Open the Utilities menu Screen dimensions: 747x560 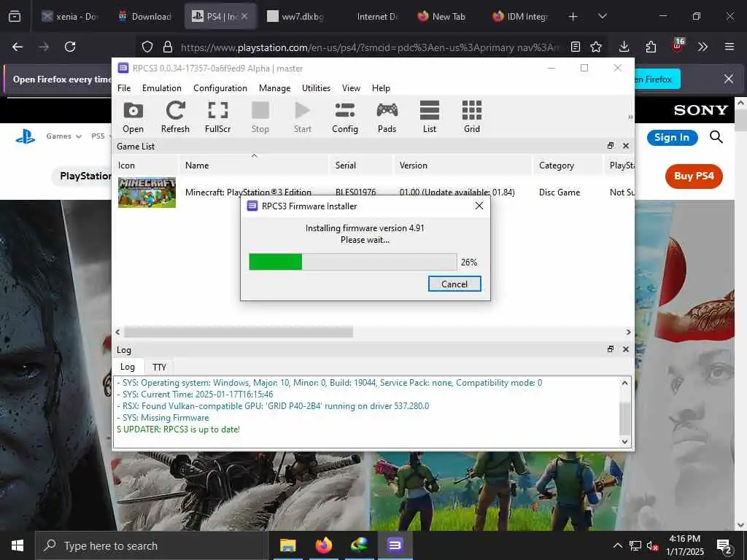click(316, 88)
